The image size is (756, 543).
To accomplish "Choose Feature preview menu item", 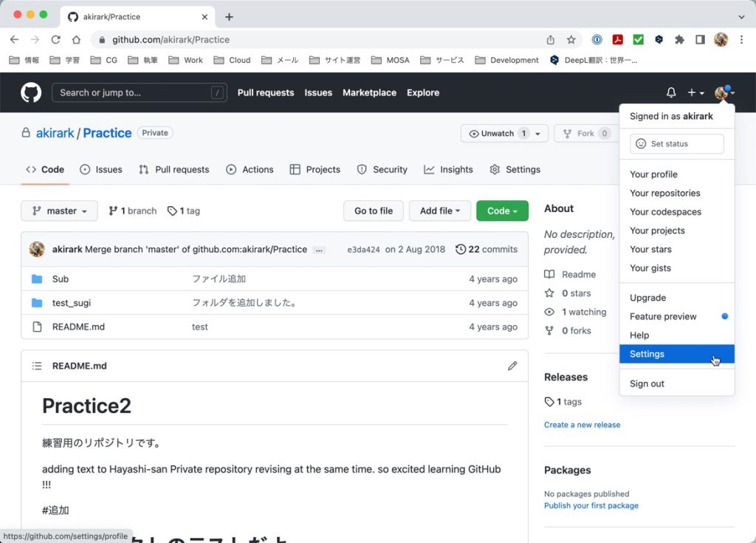I will click(x=677, y=317).
